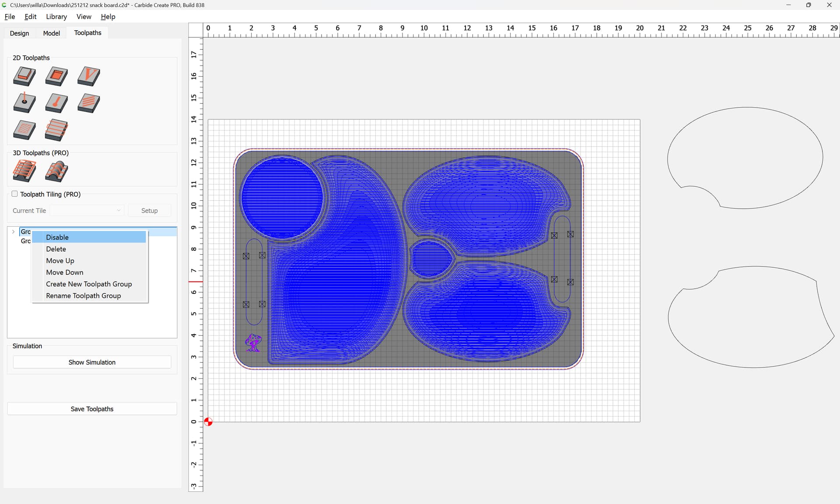
Task: Select the Engrave toolpath icon
Action: [x=56, y=103]
